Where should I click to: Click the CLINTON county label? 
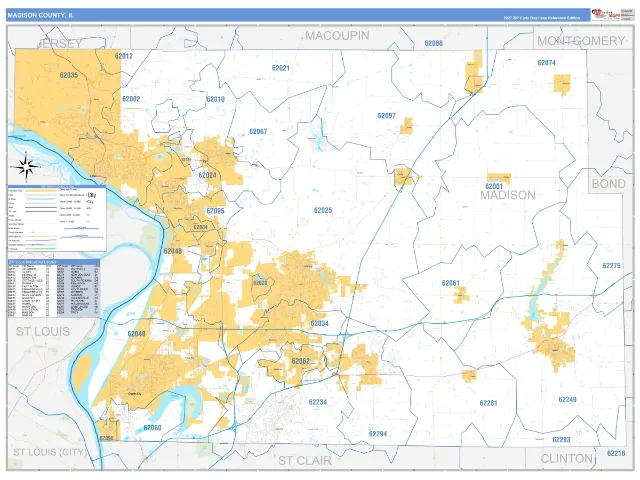566,459
